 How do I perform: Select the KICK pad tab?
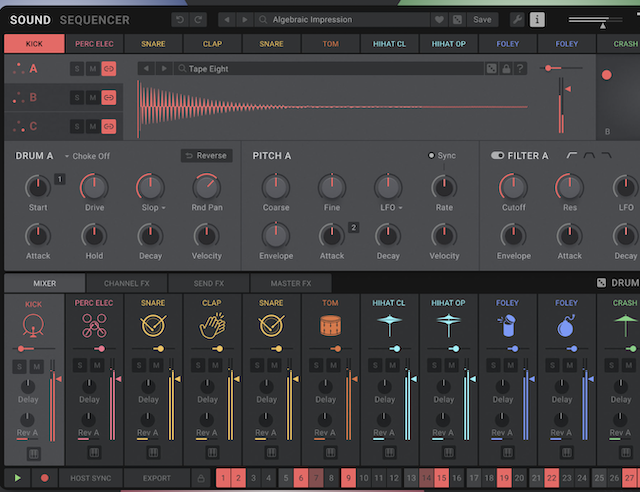pos(34,44)
